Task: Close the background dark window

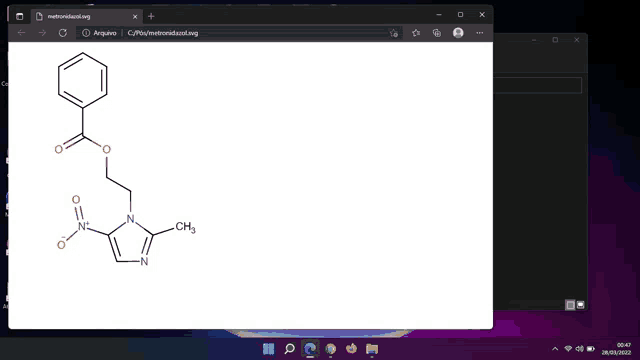Action: click(x=576, y=40)
